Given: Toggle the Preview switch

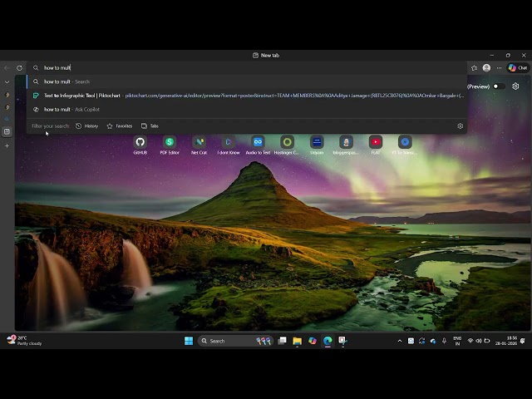Looking at the screenshot, I should [498, 86].
